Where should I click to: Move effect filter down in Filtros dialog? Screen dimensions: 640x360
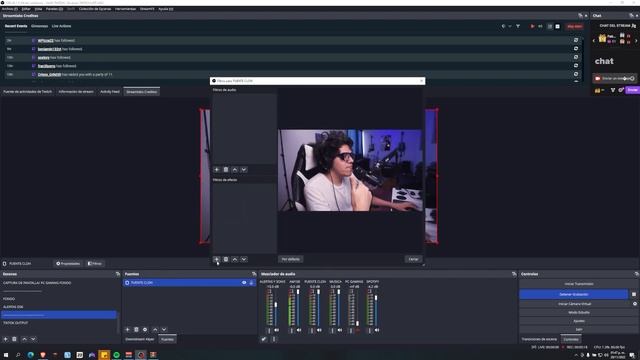coord(244,259)
